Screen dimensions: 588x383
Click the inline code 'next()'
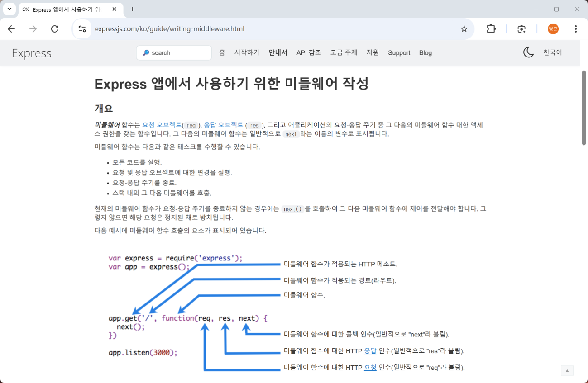click(292, 209)
